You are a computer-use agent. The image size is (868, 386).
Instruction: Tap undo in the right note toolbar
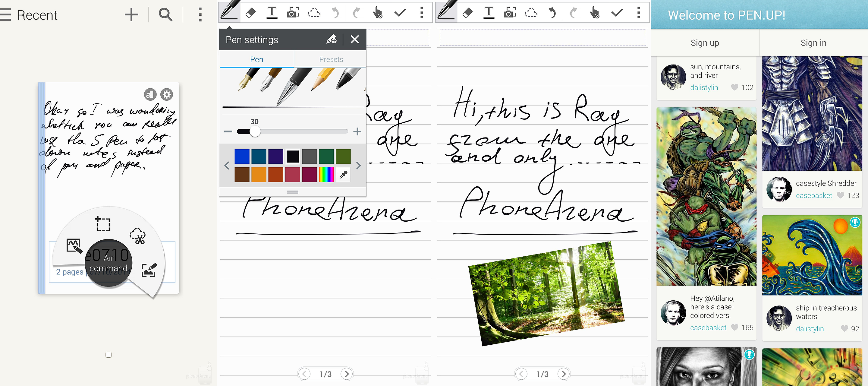[552, 13]
